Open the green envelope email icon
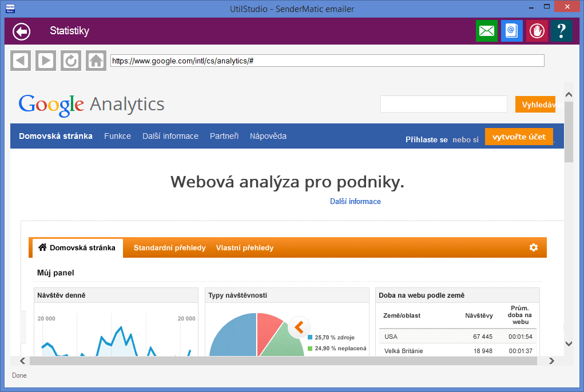The image size is (584, 392). [x=486, y=31]
